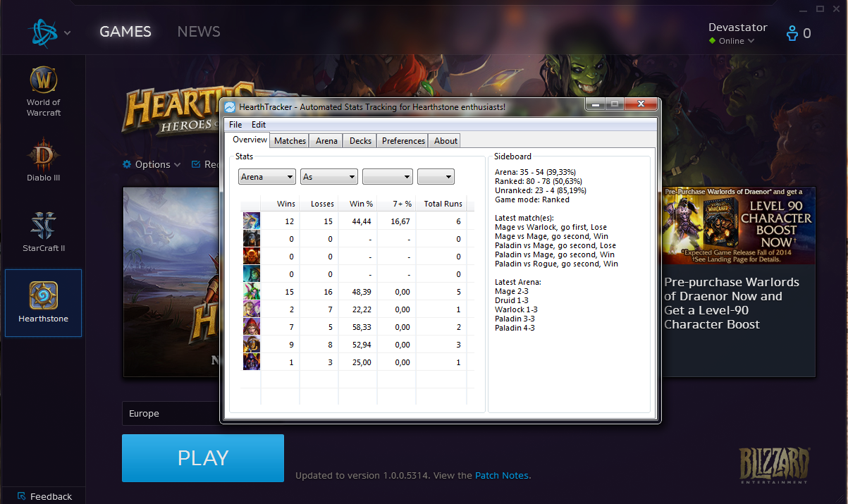Open the third empty stats dropdown
848x504 pixels.
point(388,177)
